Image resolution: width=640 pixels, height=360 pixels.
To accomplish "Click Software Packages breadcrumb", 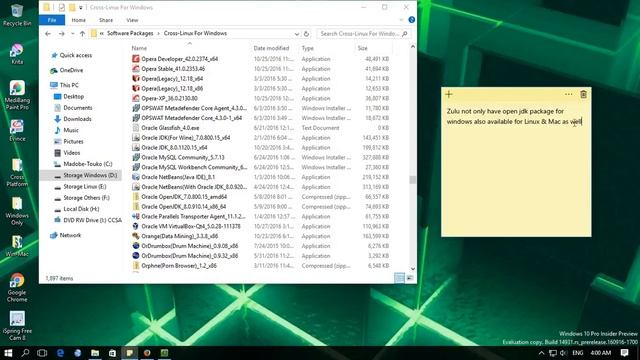I will tap(130, 33).
